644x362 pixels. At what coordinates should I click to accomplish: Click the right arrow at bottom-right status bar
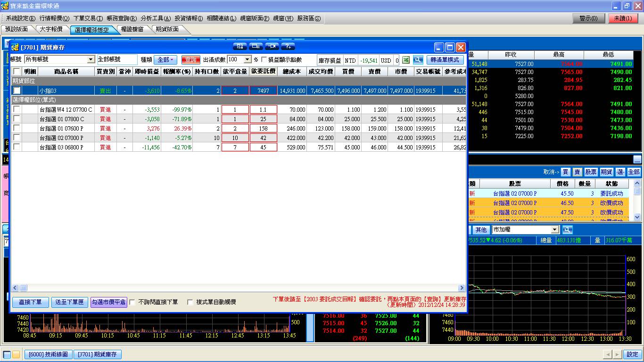click(617, 354)
